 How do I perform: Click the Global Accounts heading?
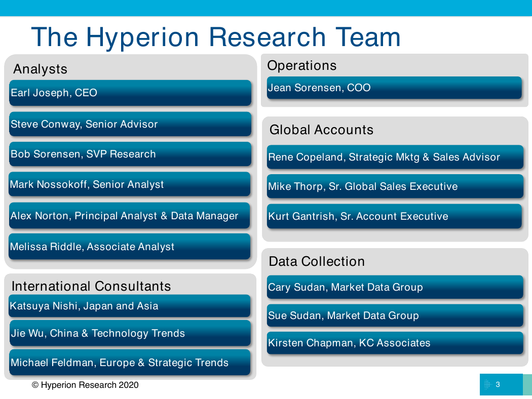click(x=321, y=130)
